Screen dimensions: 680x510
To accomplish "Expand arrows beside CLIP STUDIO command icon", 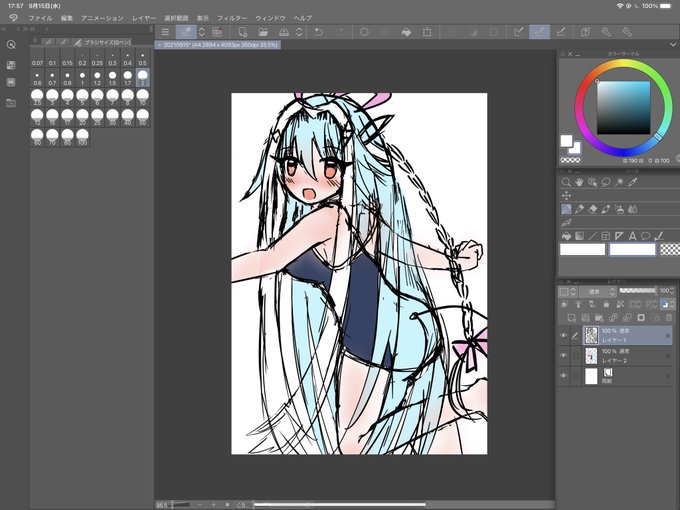I will click(202, 32).
